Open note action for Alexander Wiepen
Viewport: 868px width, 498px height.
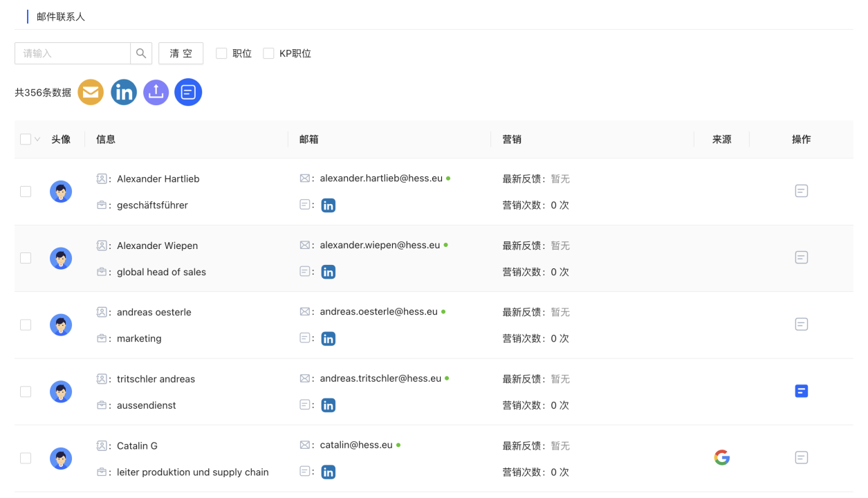801,258
